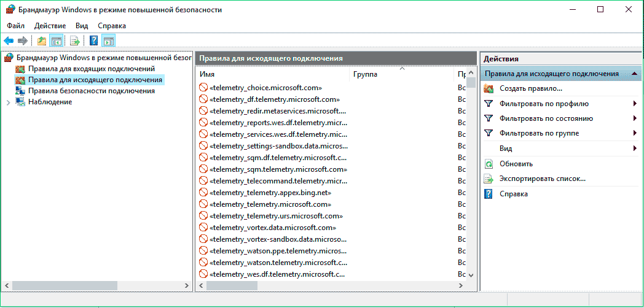Viewport: 644px width, 308px height.
Task: Click Экспортировать список... action
Action: (x=542, y=179)
